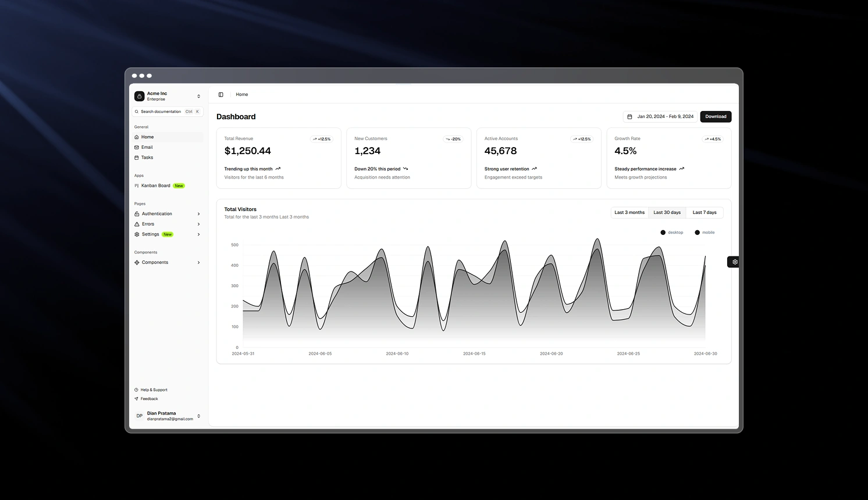Viewport: 868px width, 500px height.
Task: Expand the Settings section chevron
Action: pos(198,234)
